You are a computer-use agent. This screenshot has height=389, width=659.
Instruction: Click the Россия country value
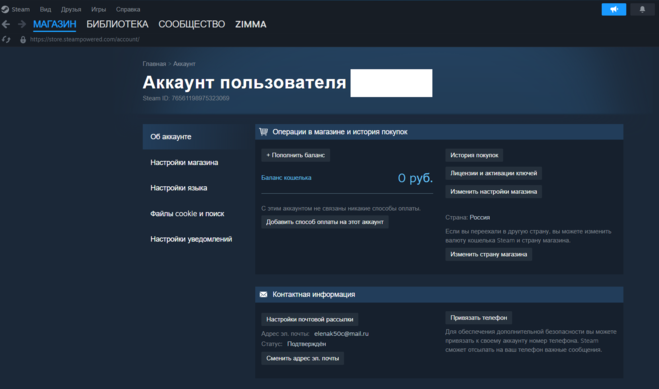point(480,218)
